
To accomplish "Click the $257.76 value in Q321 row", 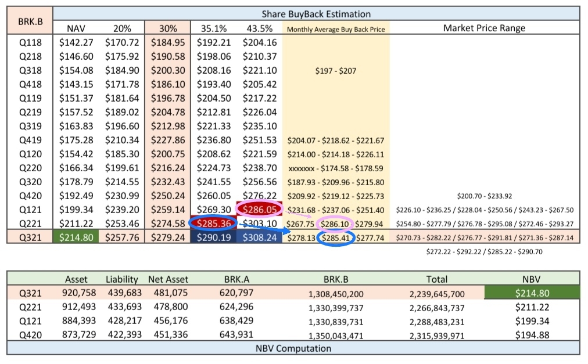I will [122, 237].
